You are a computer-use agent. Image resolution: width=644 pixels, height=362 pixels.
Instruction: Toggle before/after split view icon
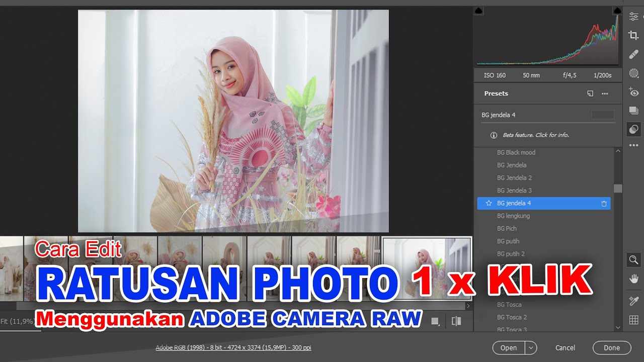click(456, 321)
